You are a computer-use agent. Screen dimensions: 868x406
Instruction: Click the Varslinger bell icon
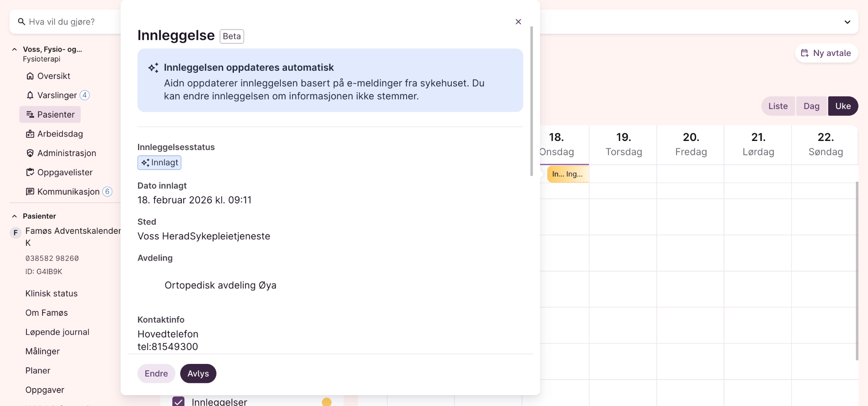[30, 95]
